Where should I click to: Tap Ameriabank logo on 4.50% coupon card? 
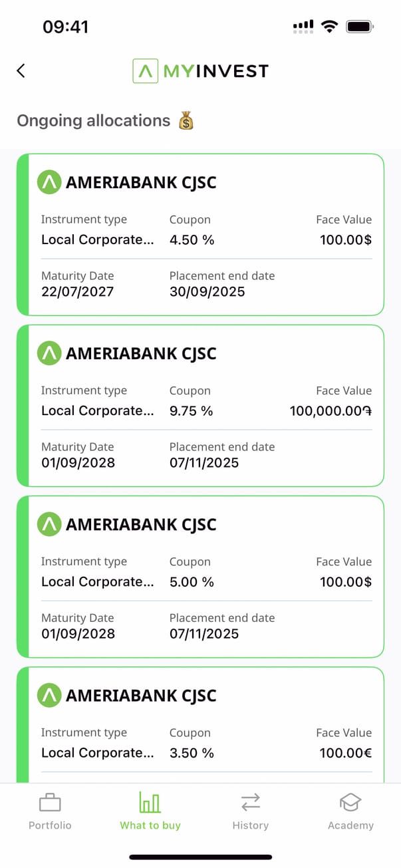(49, 182)
